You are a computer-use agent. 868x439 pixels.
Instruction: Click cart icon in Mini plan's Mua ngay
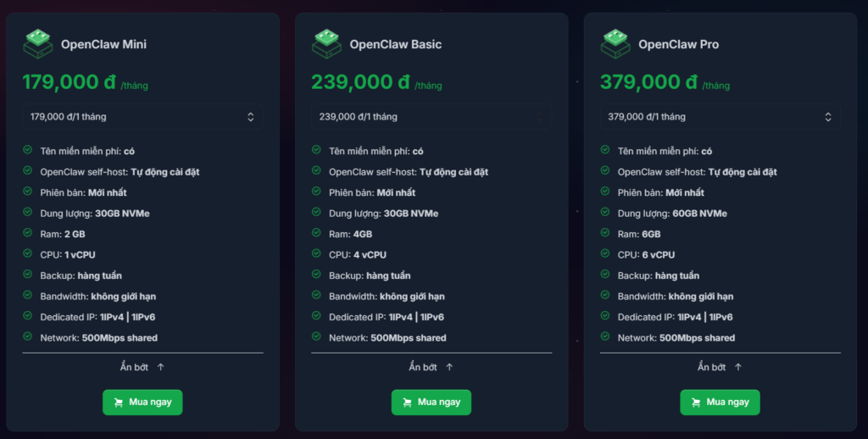click(x=117, y=403)
